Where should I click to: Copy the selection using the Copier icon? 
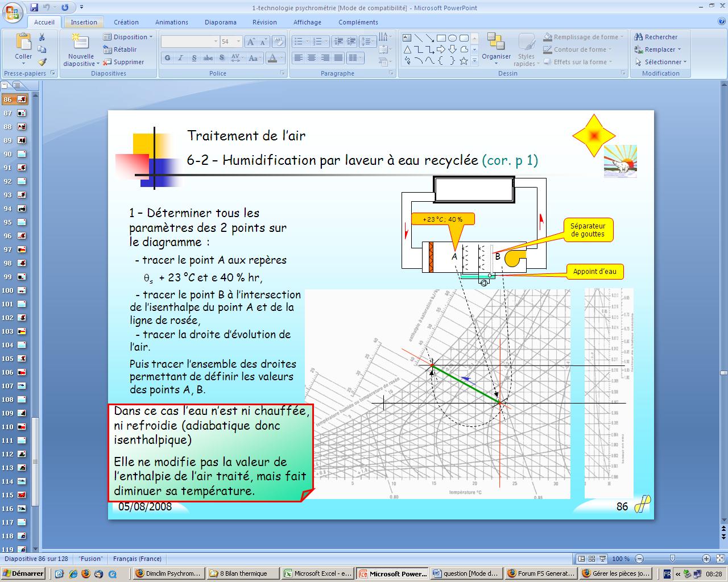coord(42,49)
